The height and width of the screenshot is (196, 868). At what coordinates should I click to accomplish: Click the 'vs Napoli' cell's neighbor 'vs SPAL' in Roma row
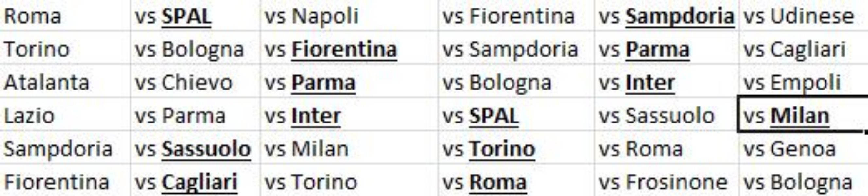click(x=173, y=16)
